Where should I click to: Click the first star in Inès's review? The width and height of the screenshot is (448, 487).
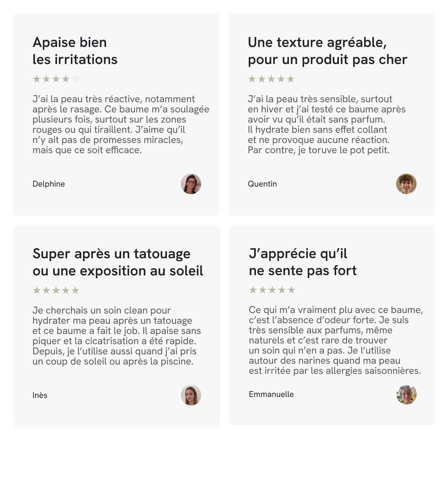[37, 290]
